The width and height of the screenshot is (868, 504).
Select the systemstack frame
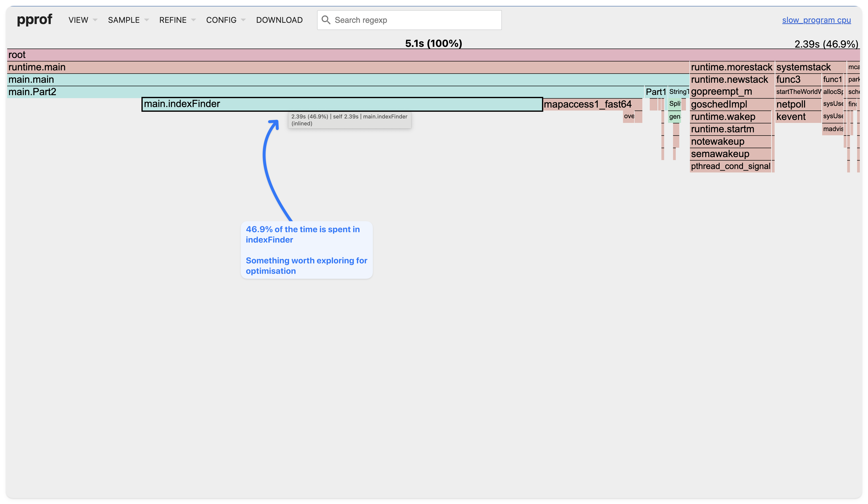pos(811,67)
